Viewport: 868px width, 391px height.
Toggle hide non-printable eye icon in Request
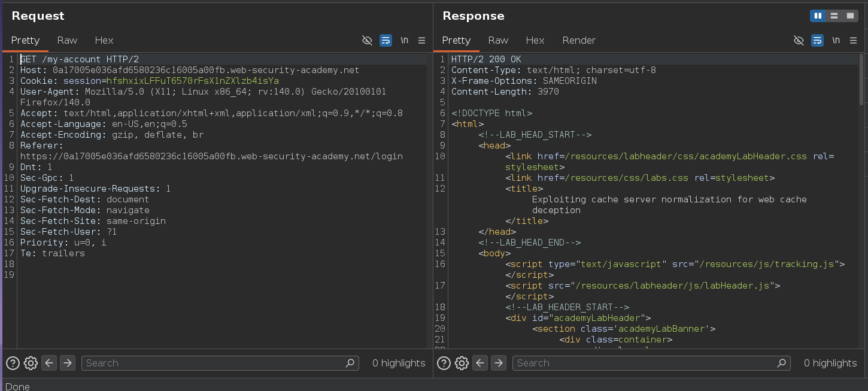click(367, 40)
